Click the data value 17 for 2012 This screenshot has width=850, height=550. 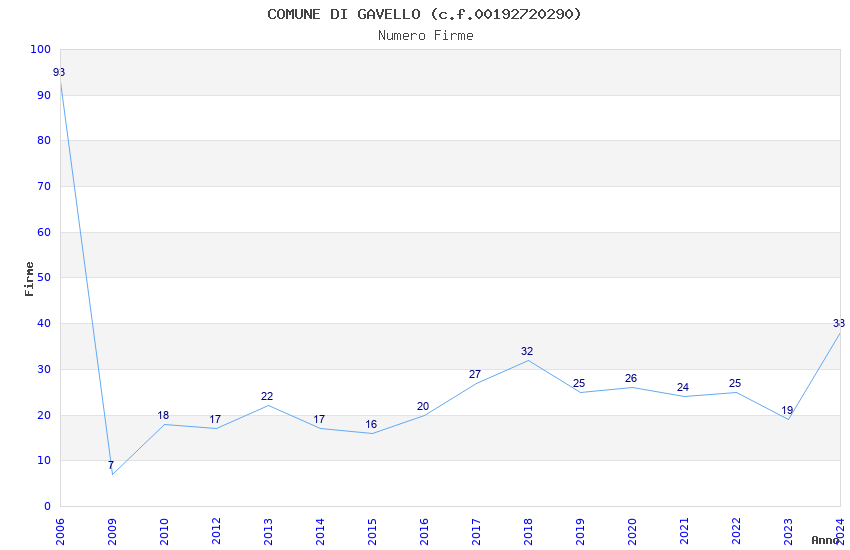click(x=215, y=419)
